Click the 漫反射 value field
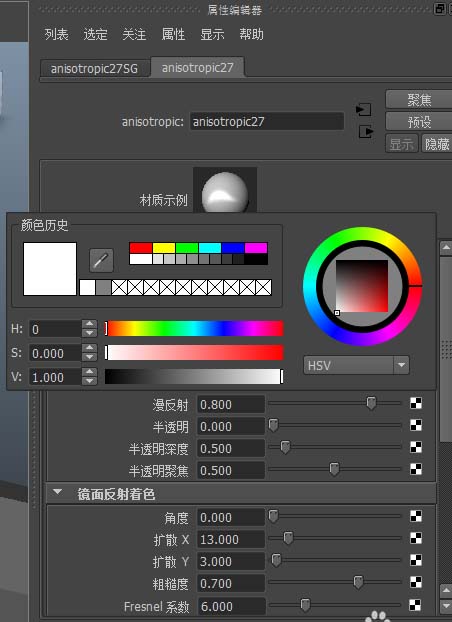This screenshot has width=452, height=622. [231, 405]
